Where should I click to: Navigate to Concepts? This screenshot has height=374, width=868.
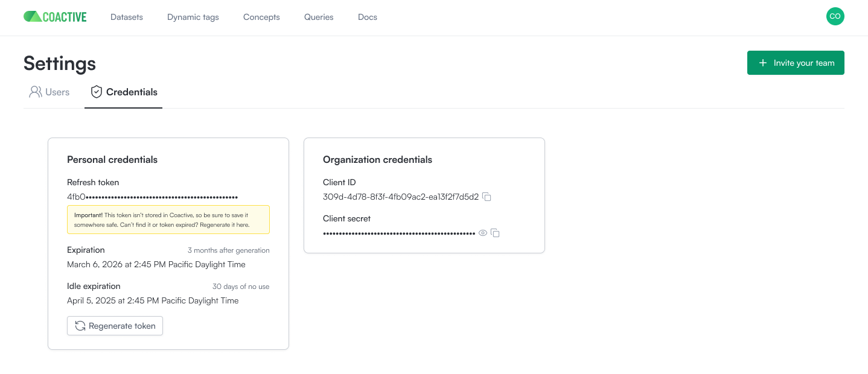click(261, 17)
